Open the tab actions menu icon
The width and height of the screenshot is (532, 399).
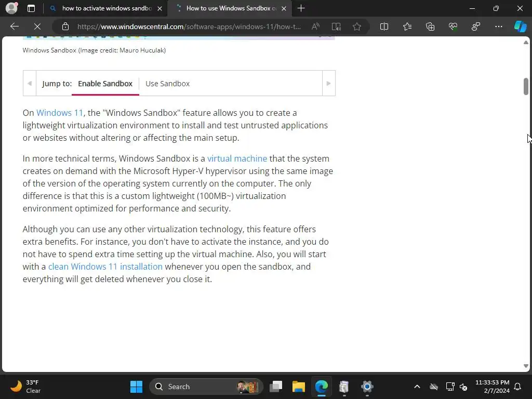click(x=31, y=8)
